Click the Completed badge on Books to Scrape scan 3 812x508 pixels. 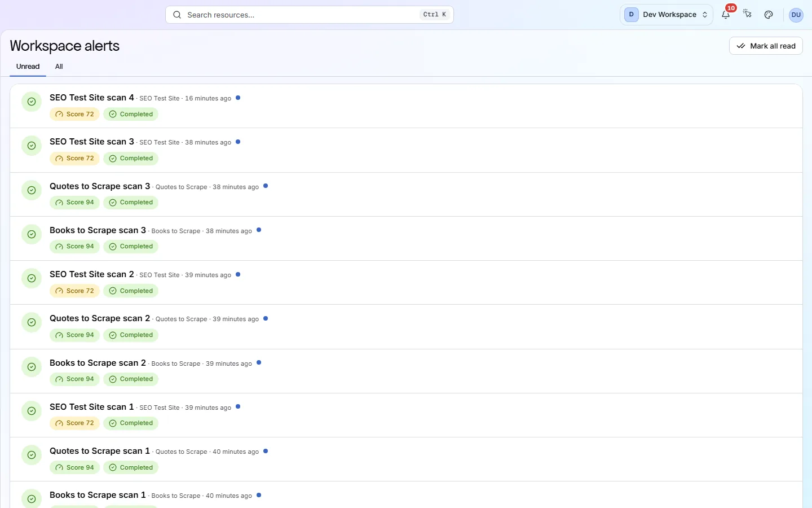(131, 247)
